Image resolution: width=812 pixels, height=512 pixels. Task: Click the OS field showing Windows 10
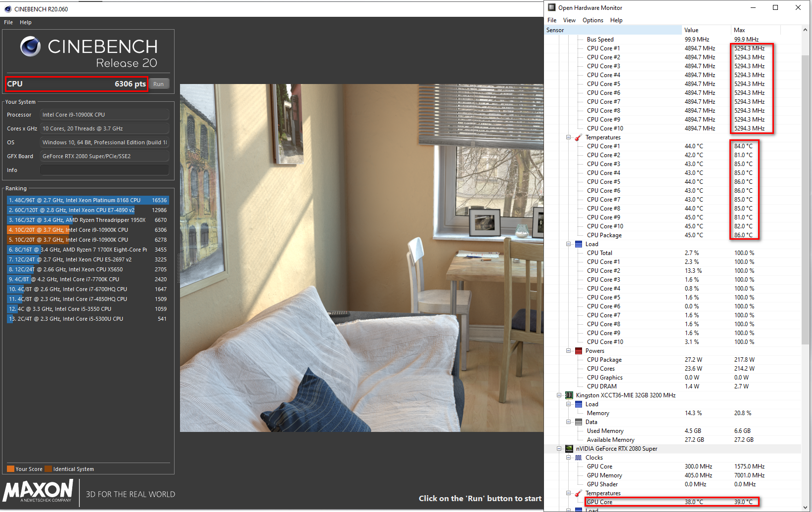(x=104, y=142)
